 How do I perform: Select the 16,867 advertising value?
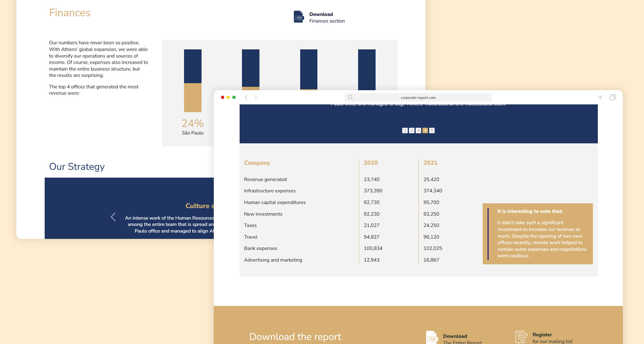point(431,260)
